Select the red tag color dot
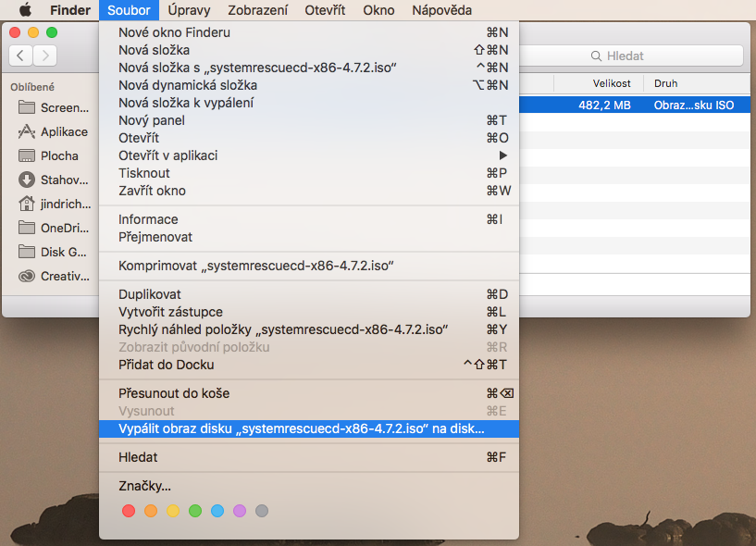The width and height of the screenshot is (756, 546). point(129,511)
